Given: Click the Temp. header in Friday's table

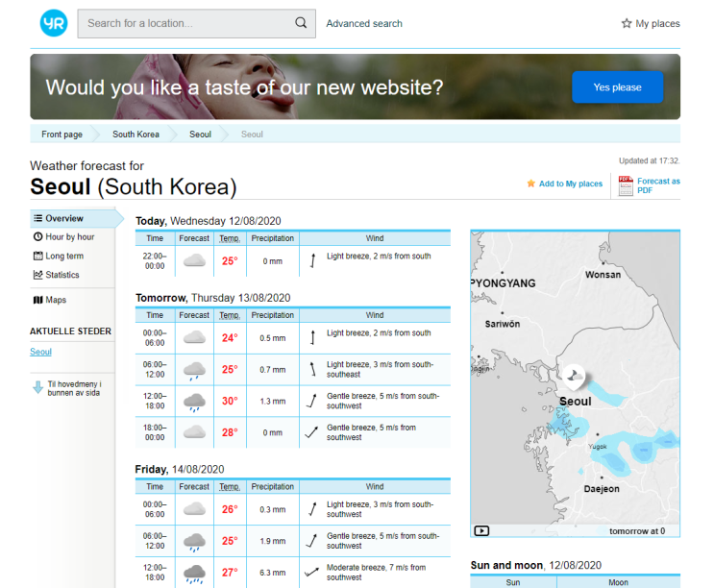Looking at the screenshot, I should click(230, 486).
